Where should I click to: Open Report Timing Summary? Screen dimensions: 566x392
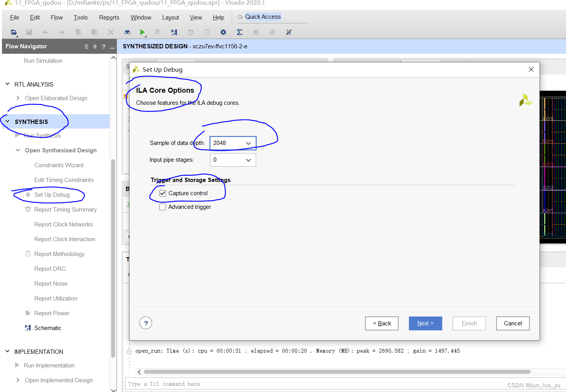click(x=66, y=210)
